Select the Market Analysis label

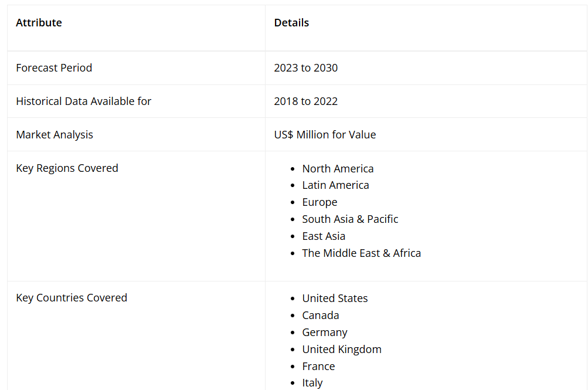point(55,135)
